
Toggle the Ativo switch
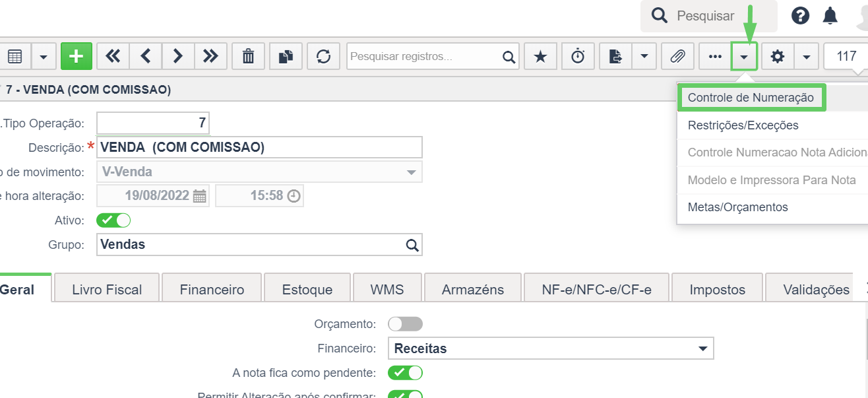(113, 220)
